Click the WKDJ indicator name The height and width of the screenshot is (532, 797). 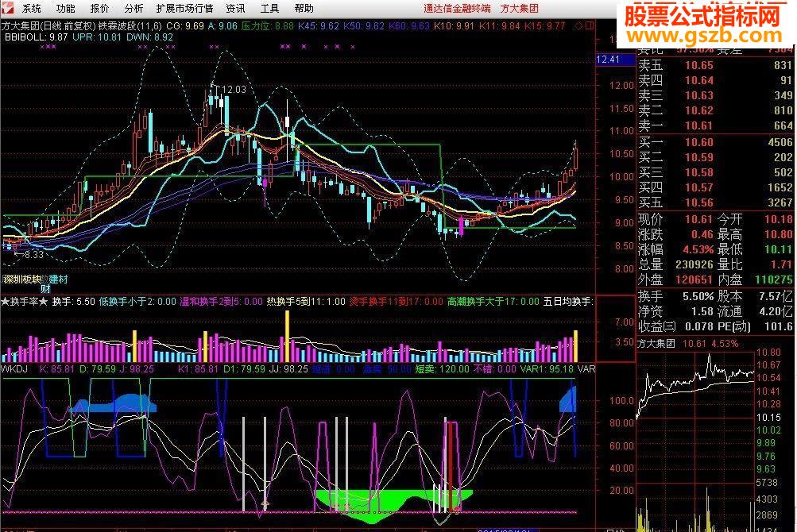coord(14,369)
